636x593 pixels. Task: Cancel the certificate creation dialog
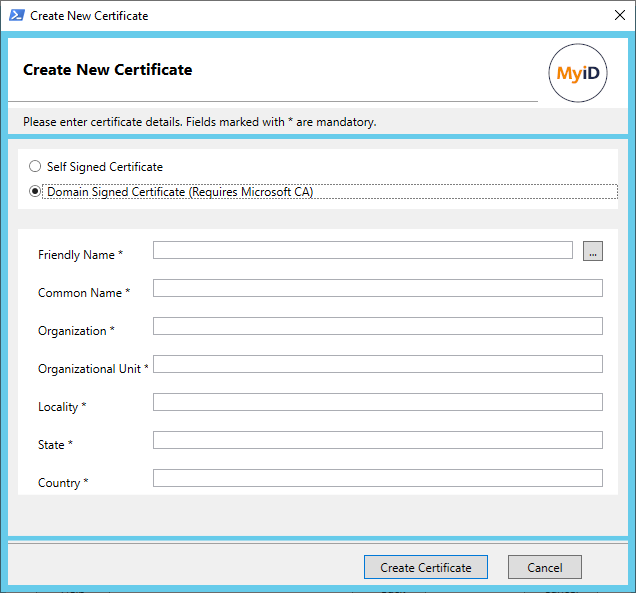pyautogui.click(x=544, y=567)
